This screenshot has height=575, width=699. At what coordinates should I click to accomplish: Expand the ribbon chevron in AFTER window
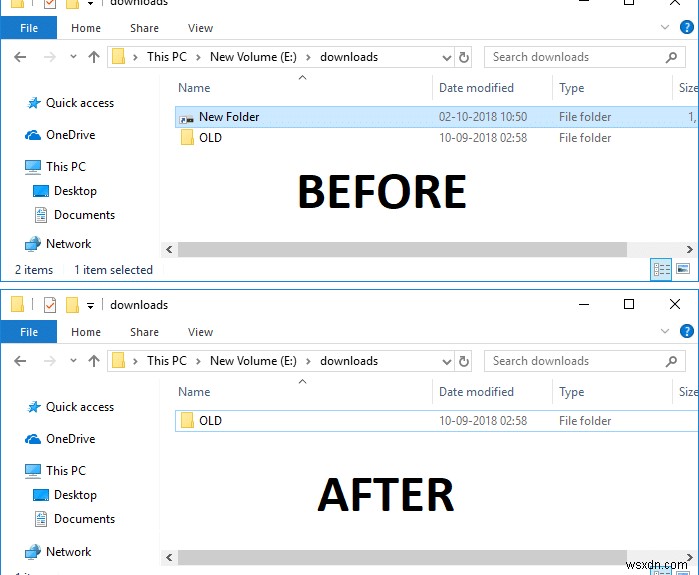pos(665,331)
